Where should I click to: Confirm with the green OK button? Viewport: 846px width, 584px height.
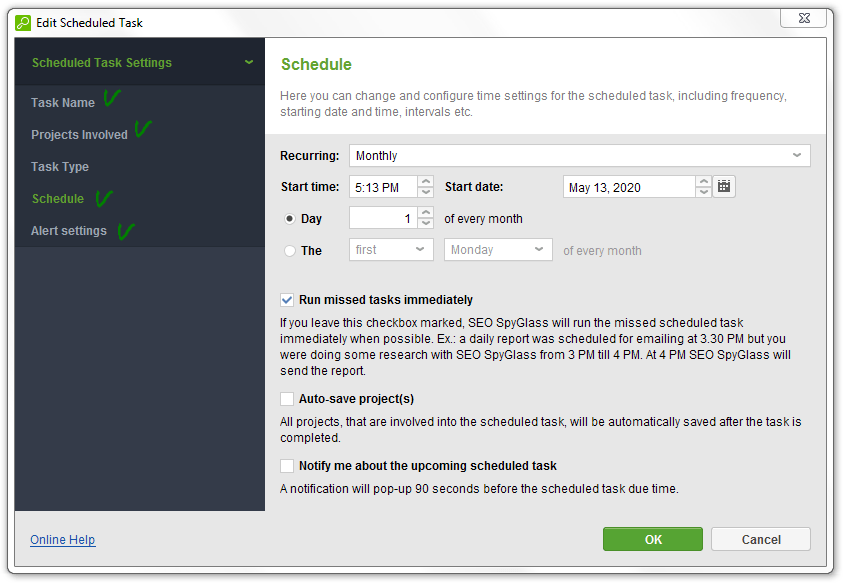653,539
